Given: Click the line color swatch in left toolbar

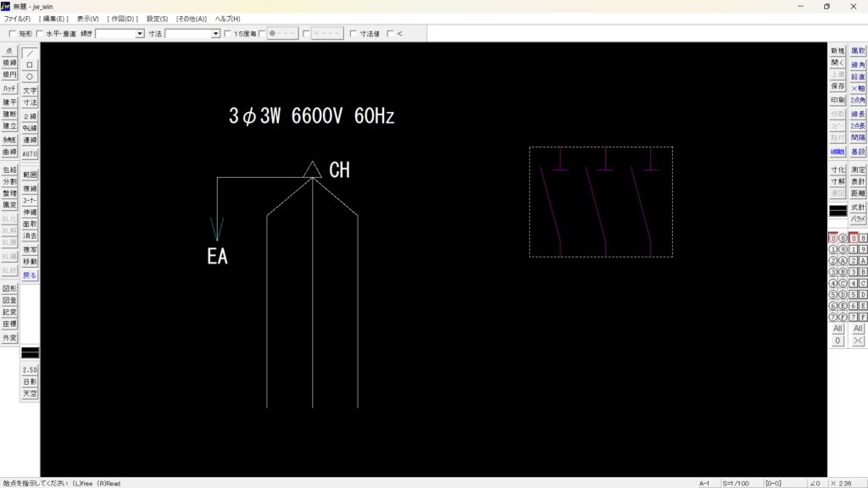Looking at the screenshot, I should [30, 352].
